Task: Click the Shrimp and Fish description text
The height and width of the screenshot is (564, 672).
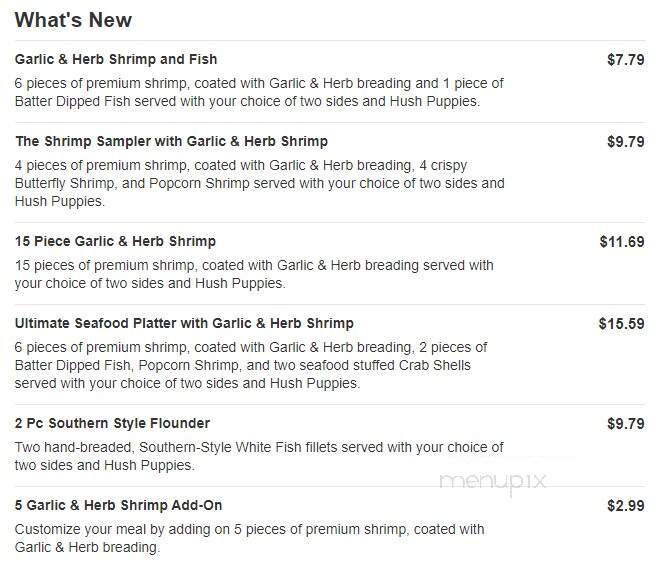Action: 259,92
